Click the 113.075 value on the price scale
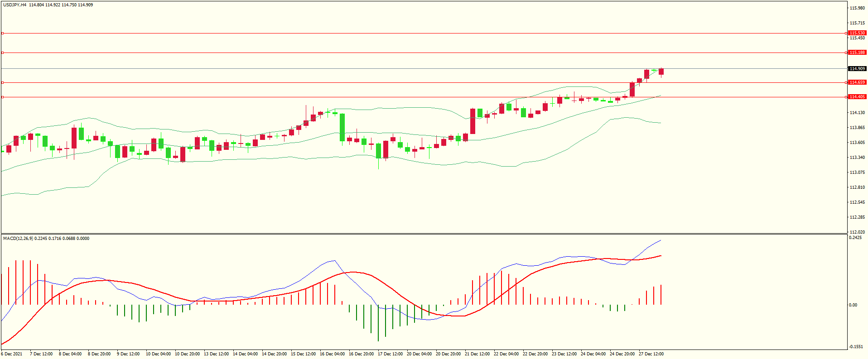 (x=858, y=172)
